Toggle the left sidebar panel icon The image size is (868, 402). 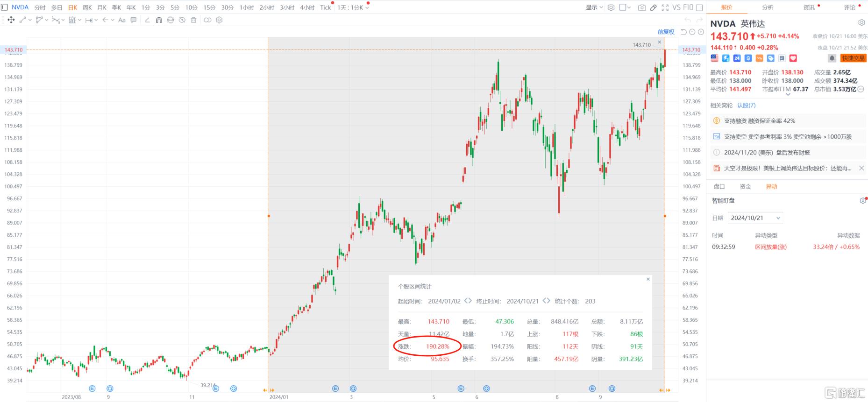[4, 7]
